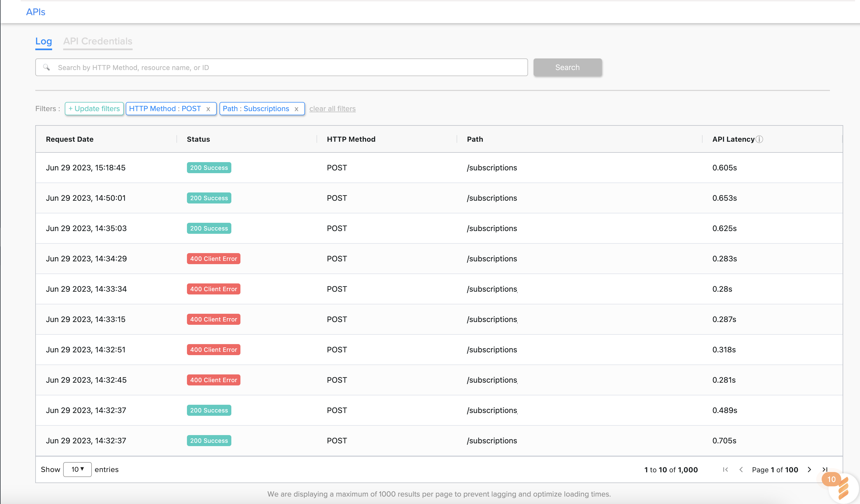860x504 pixels.
Task: Jump to the last page arrow
Action: 825,470
